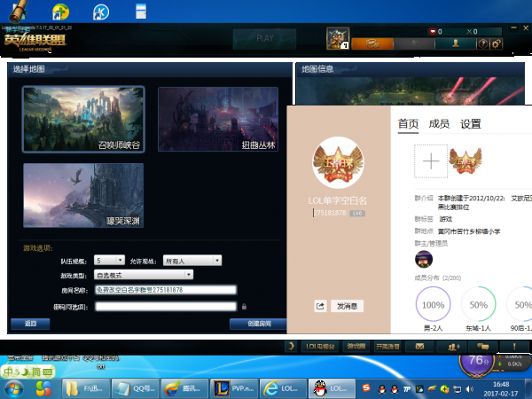Image resolution: width=532 pixels, height=399 pixels.
Task: Open the League client settings gear
Action: pos(496,43)
